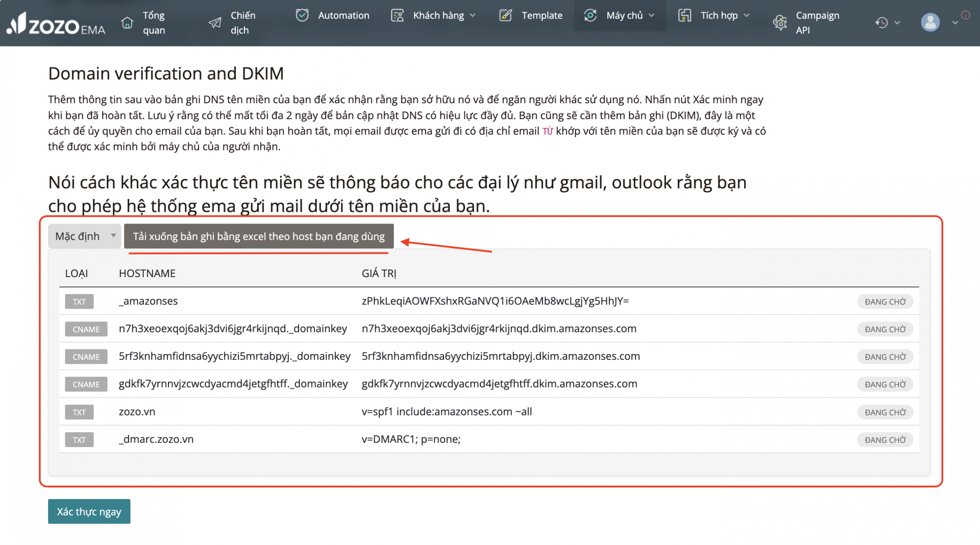
Task: Open the Mặc định host dropdown
Action: click(85, 236)
